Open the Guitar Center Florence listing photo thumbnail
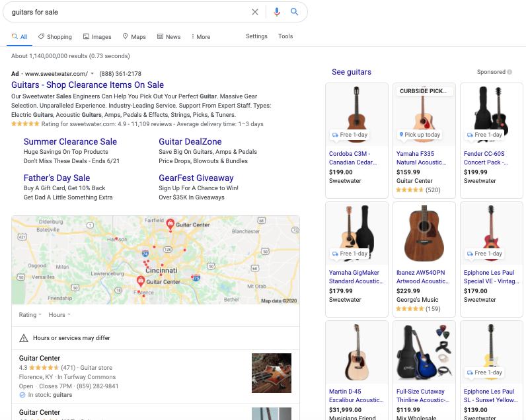 272,373
